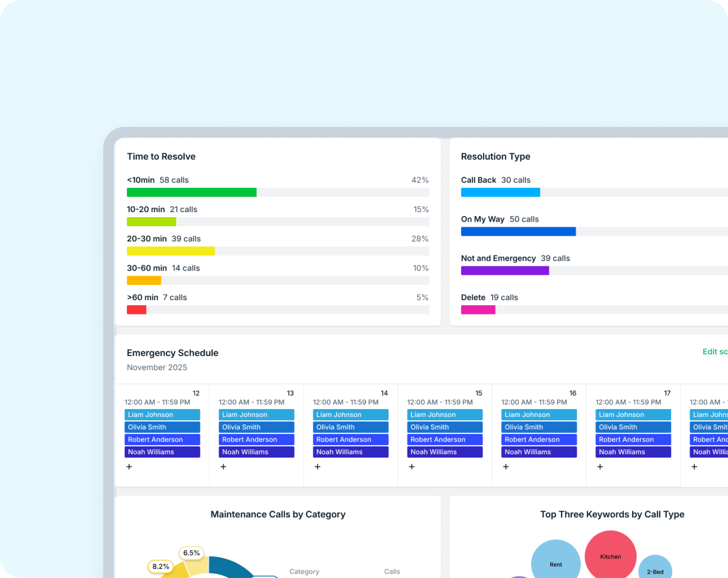
Task: Click the On My Way progress bar
Action: 518,231
